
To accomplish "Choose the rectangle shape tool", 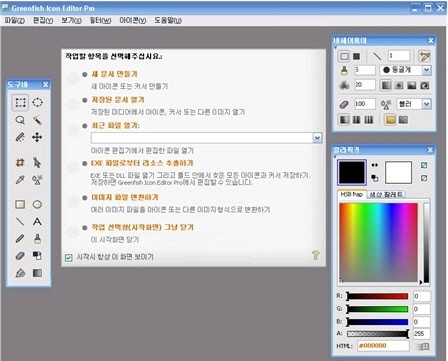I will pyautogui.click(x=20, y=204).
